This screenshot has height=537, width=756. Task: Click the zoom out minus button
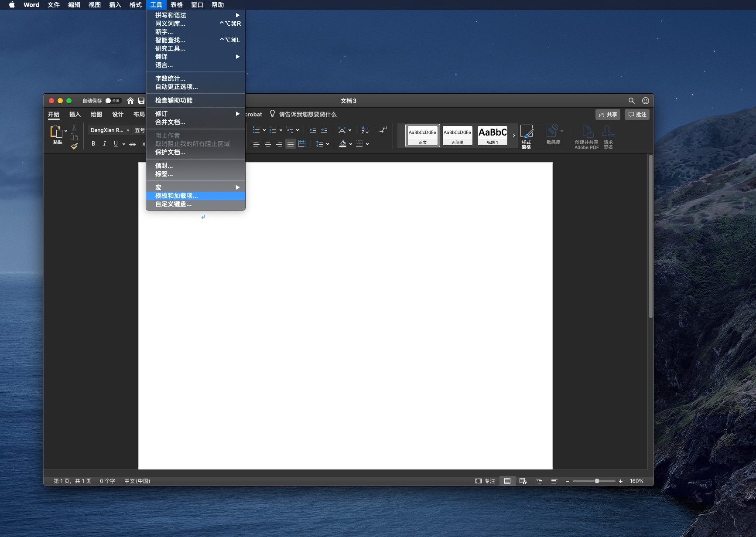point(568,481)
